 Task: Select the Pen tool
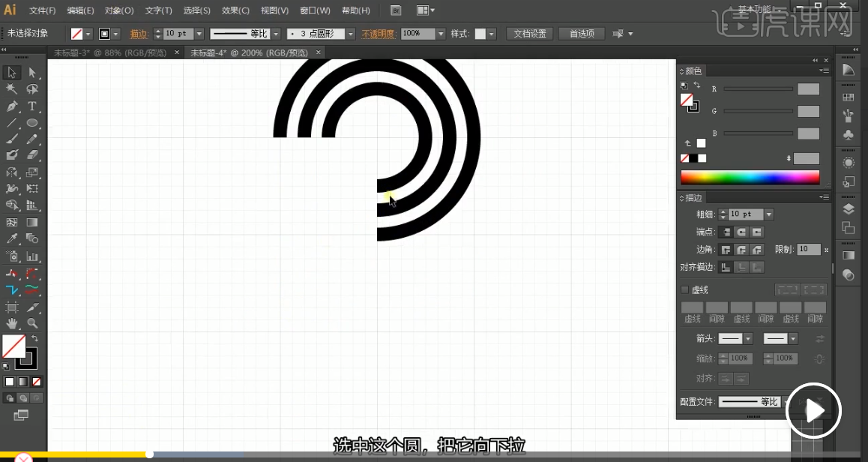[x=12, y=106]
